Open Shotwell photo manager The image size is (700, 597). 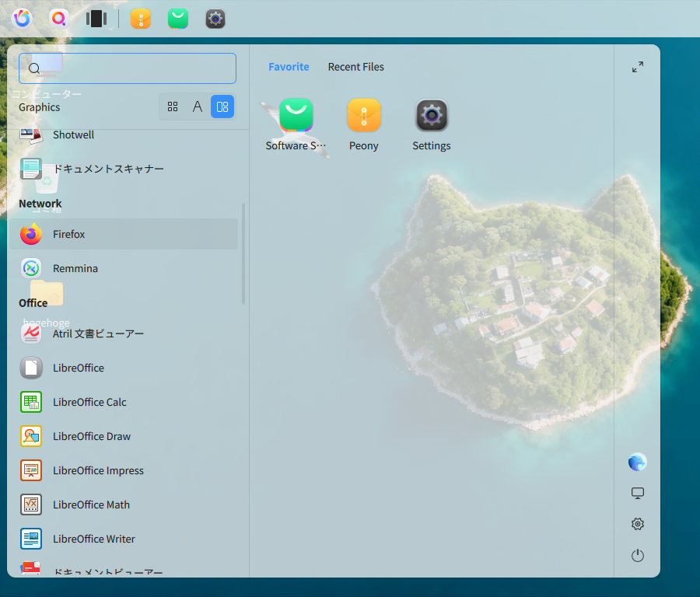coord(123,134)
